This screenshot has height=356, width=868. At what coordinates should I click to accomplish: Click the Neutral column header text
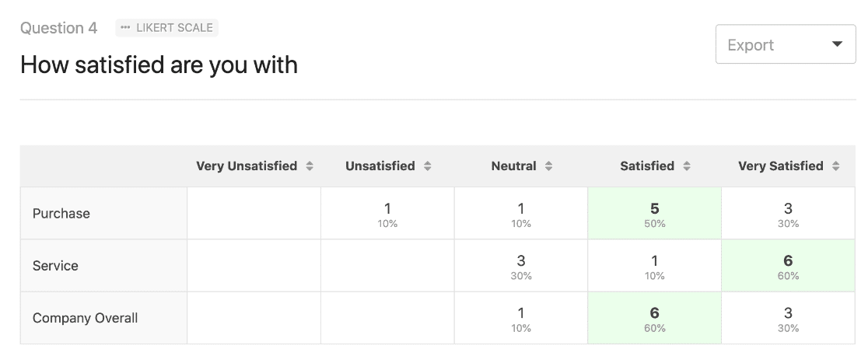[x=514, y=166]
